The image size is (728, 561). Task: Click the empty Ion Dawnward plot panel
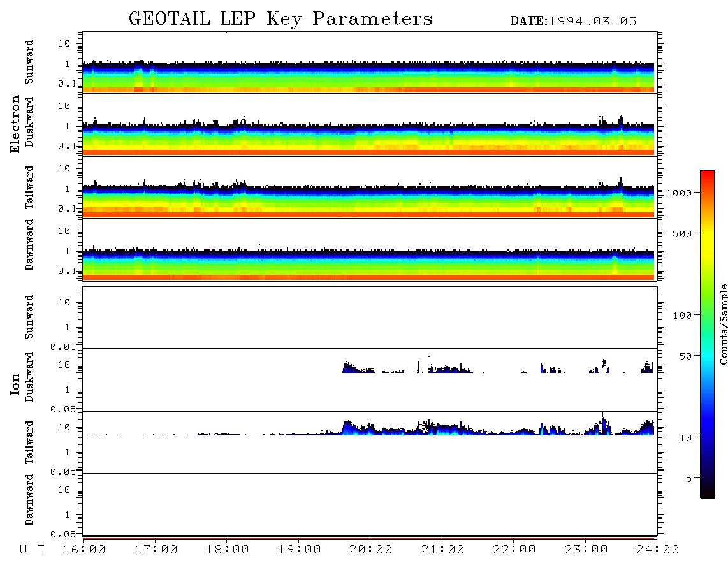(x=370, y=505)
